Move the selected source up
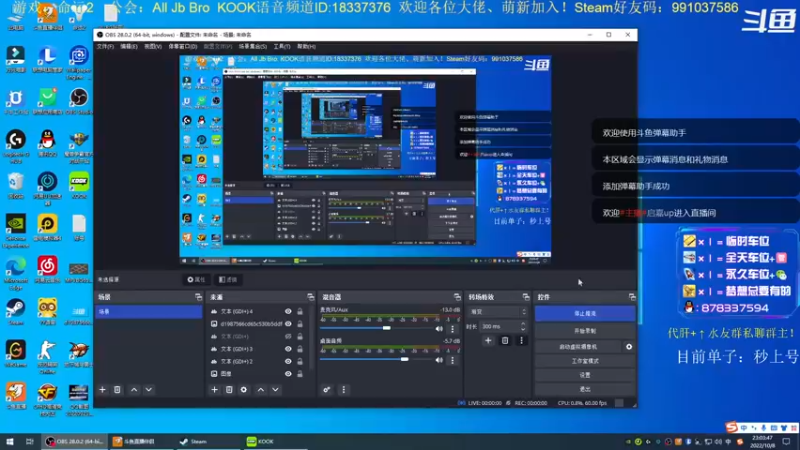Screen dimensions: 800x450 pyautogui.click(x=261, y=390)
